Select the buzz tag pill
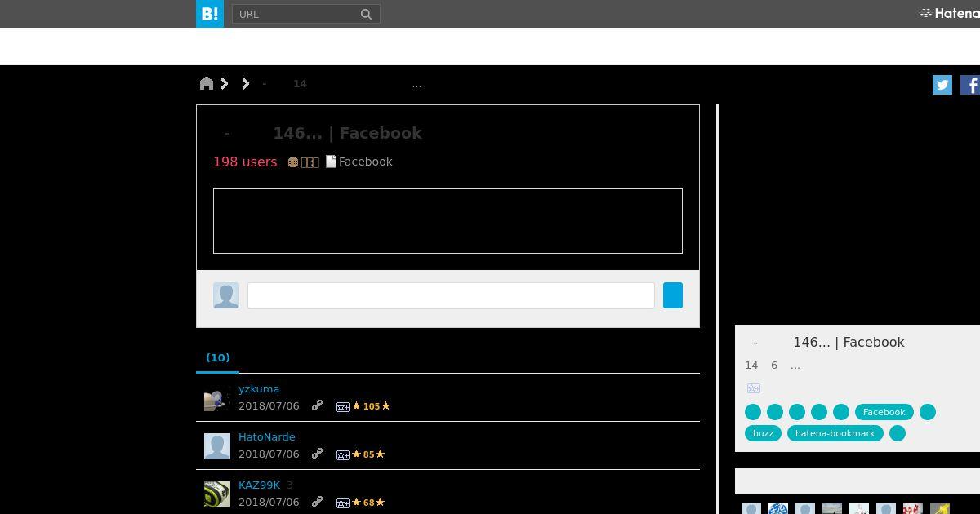 tap(763, 433)
